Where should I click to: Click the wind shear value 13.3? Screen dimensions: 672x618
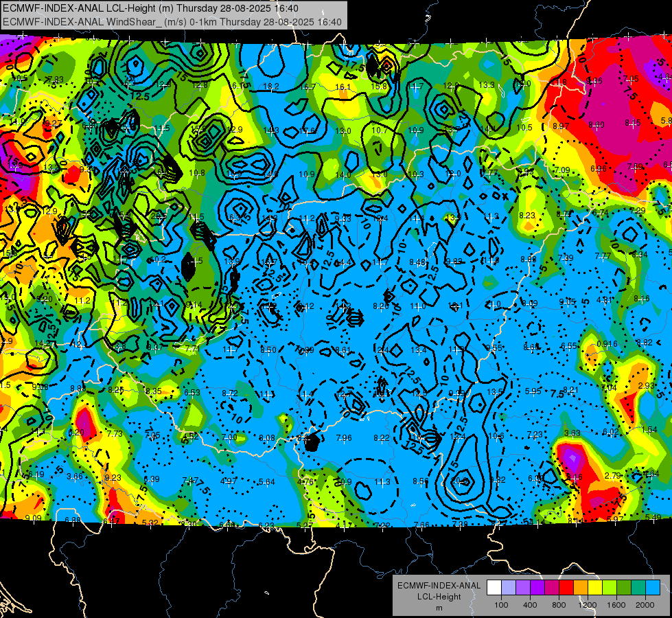(x=487, y=85)
